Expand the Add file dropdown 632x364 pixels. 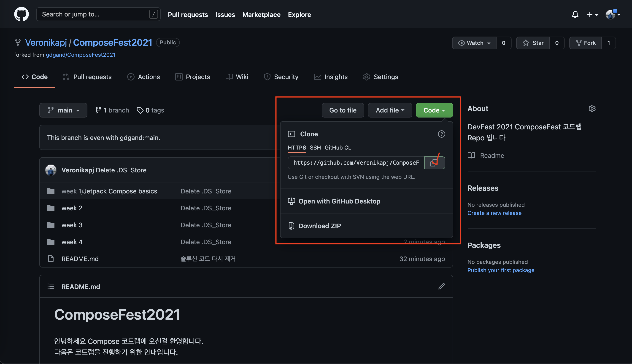(390, 110)
